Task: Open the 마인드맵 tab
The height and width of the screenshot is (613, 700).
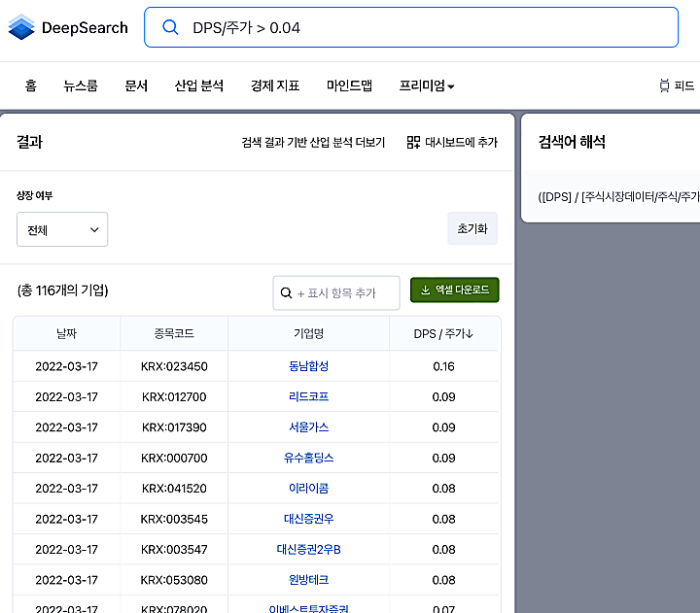Action: (349, 85)
